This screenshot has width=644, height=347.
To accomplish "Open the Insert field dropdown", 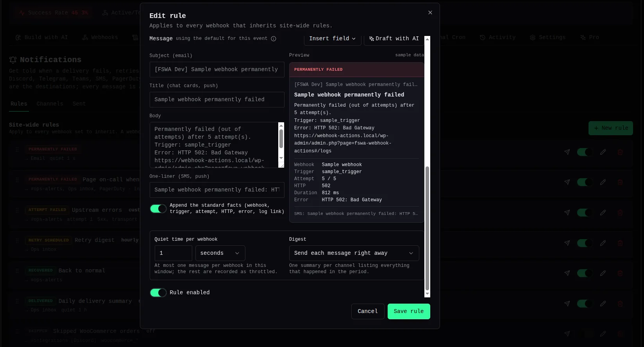I will [333, 39].
